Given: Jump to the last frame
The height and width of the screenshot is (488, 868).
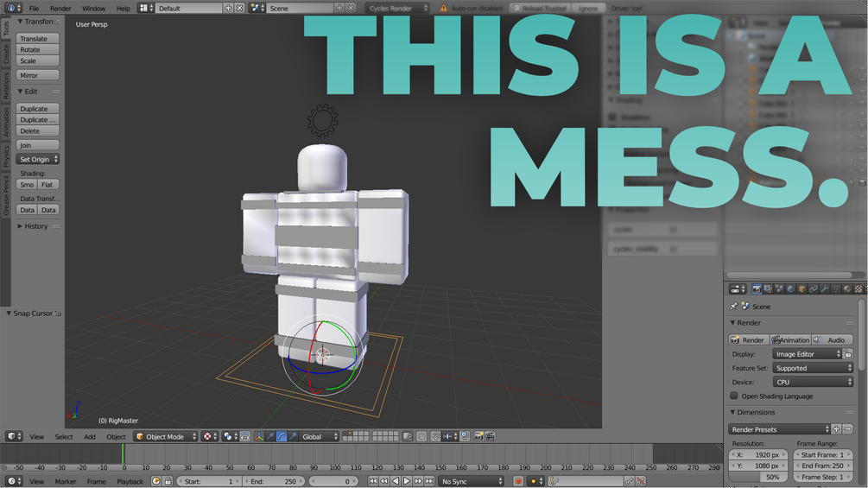Looking at the screenshot, I should pos(429,481).
